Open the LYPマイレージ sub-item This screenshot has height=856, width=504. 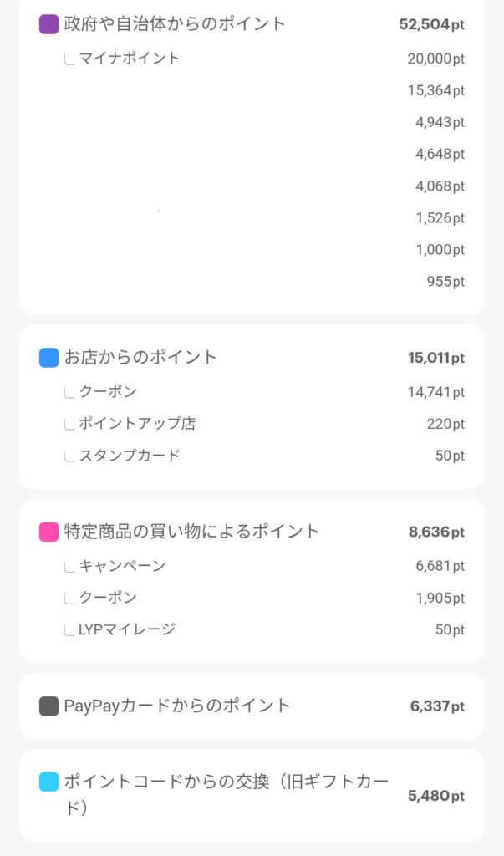[x=127, y=629]
